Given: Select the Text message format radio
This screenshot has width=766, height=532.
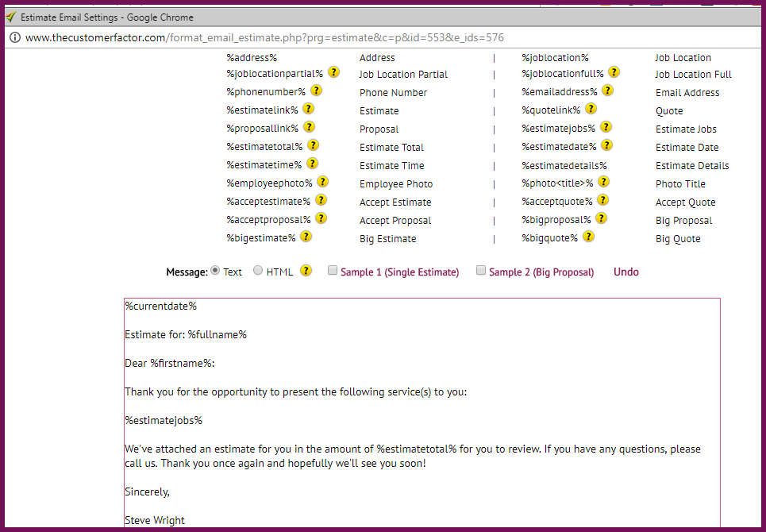Looking at the screenshot, I should click(x=215, y=271).
